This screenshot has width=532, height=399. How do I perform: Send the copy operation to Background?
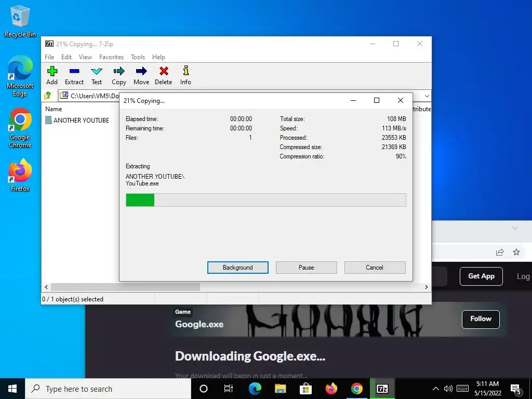click(238, 268)
